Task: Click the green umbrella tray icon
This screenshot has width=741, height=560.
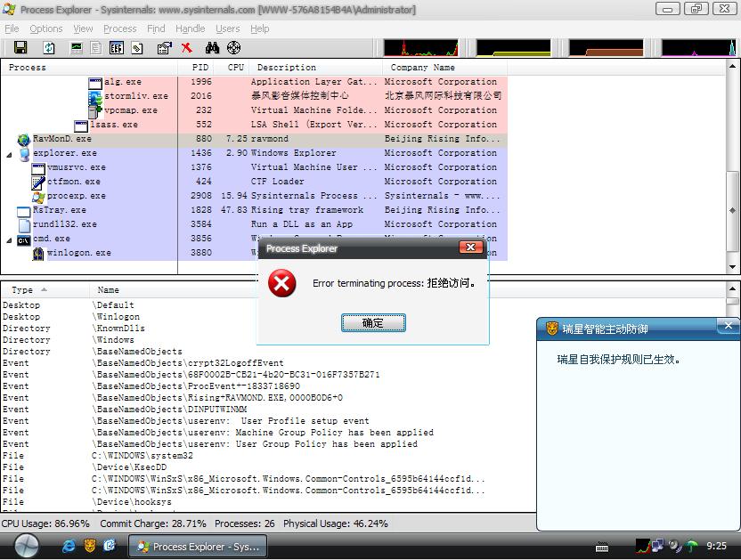Action: point(692,547)
